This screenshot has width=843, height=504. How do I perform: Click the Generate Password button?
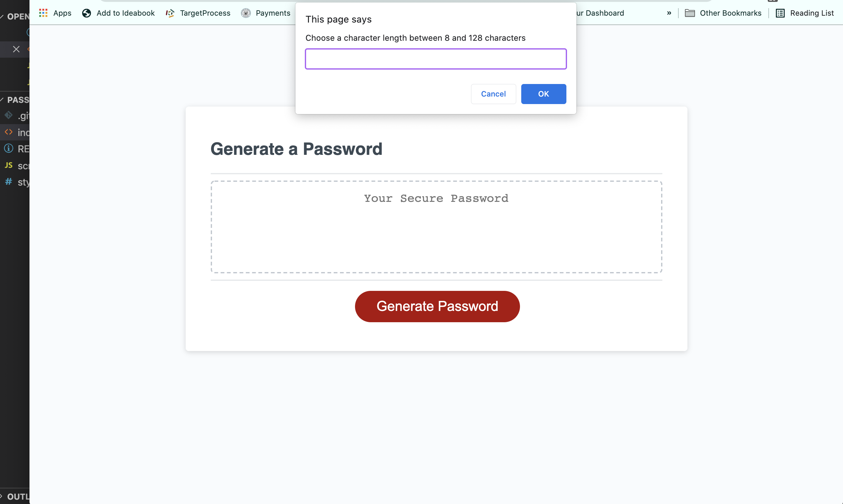coord(437,306)
